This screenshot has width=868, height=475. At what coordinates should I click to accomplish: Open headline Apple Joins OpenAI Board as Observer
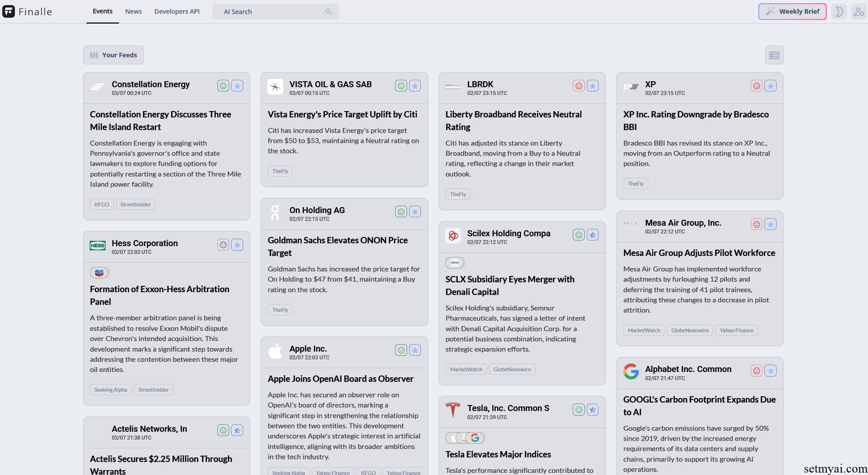coord(340,379)
